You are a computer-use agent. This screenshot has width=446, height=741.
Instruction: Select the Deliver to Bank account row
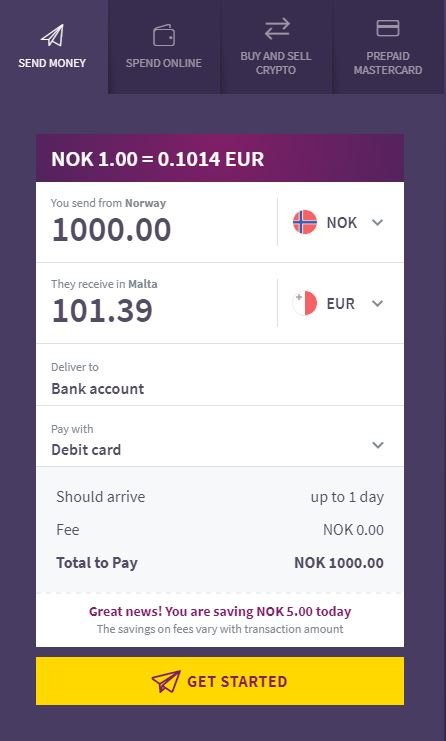click(x=220, y=375)
